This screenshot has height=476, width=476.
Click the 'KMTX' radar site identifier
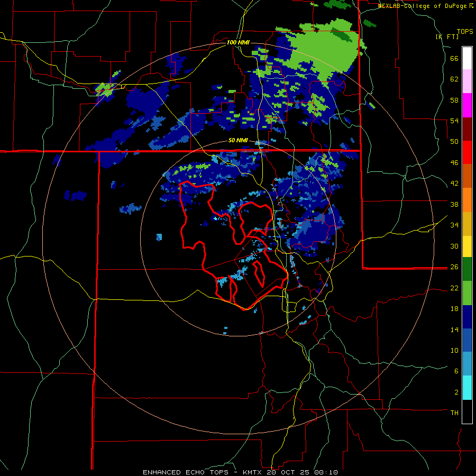point(252,472)
